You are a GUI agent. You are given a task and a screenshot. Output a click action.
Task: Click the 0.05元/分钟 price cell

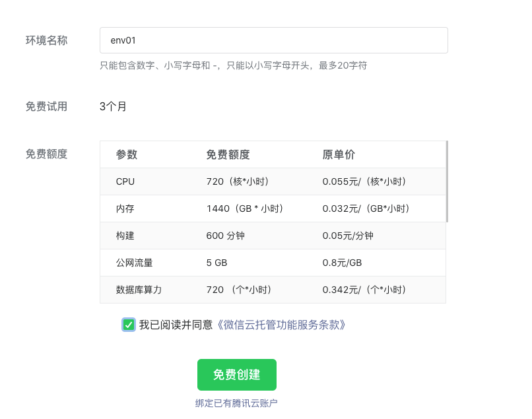[x=348, y=236]
